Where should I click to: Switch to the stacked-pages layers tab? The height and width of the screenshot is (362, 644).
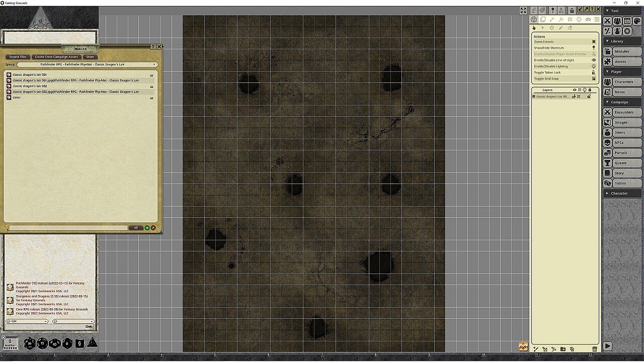543,20
